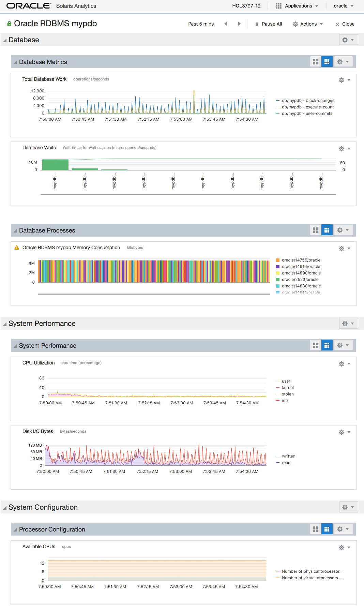Image resolution: width=364 pixels, height=612 pixels.
Task: Open Database Waits chart settings gear
Action: (342, 149)
